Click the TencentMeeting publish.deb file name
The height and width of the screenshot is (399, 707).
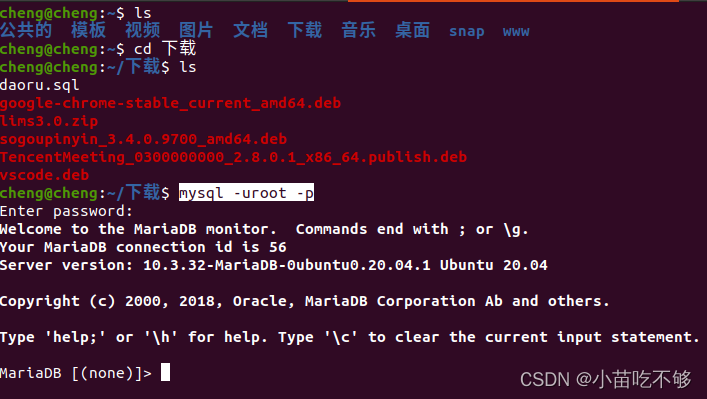234,157
